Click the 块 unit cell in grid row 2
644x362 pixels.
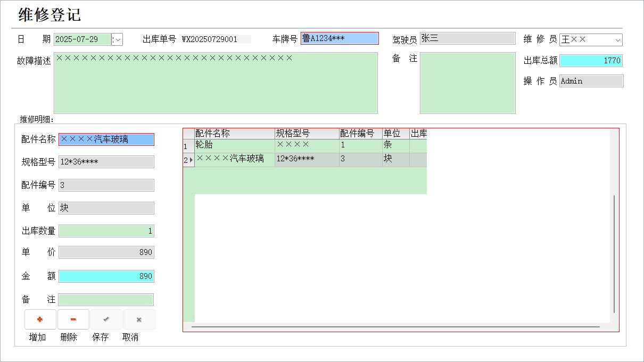point(396,160)
